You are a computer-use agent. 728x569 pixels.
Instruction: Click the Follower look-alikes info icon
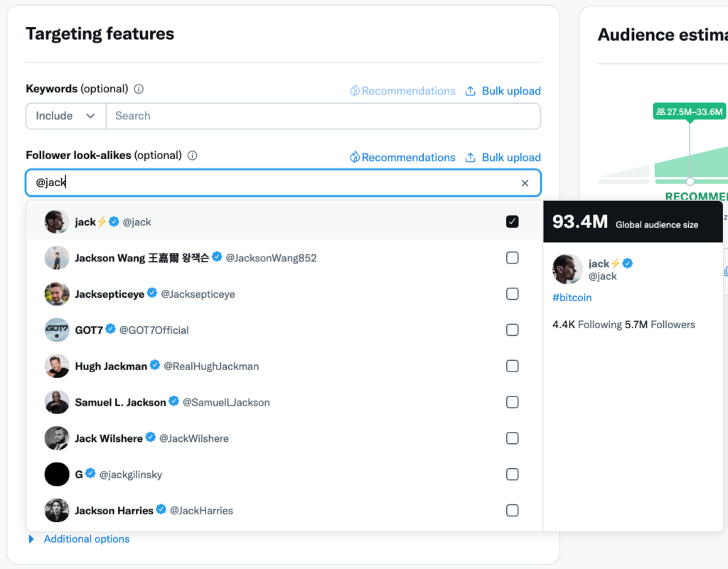point(192,156)
